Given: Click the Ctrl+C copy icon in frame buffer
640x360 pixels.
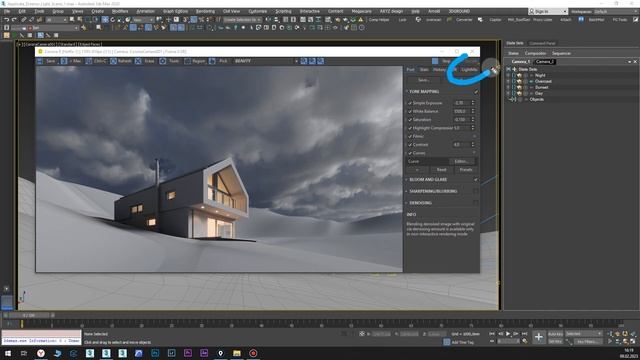Looking at the screenshot, I should pyautogui.click(x=89, y=61).
